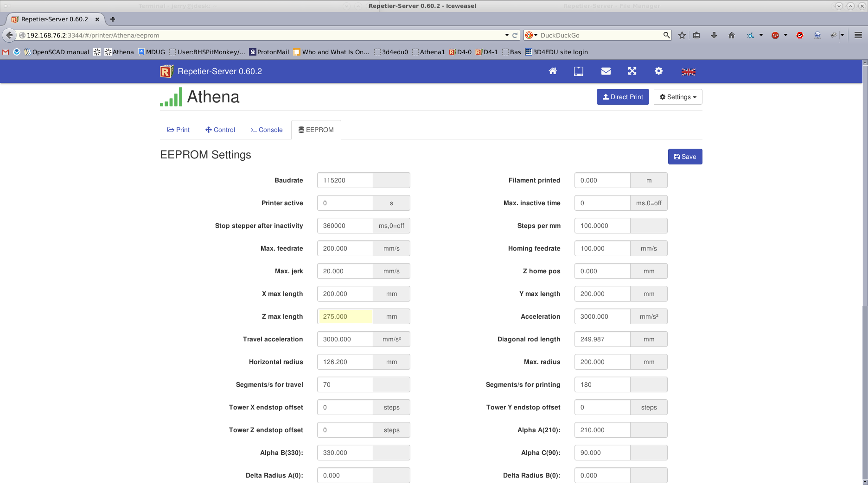Open the tablet display icon in header

coord(578,71)
